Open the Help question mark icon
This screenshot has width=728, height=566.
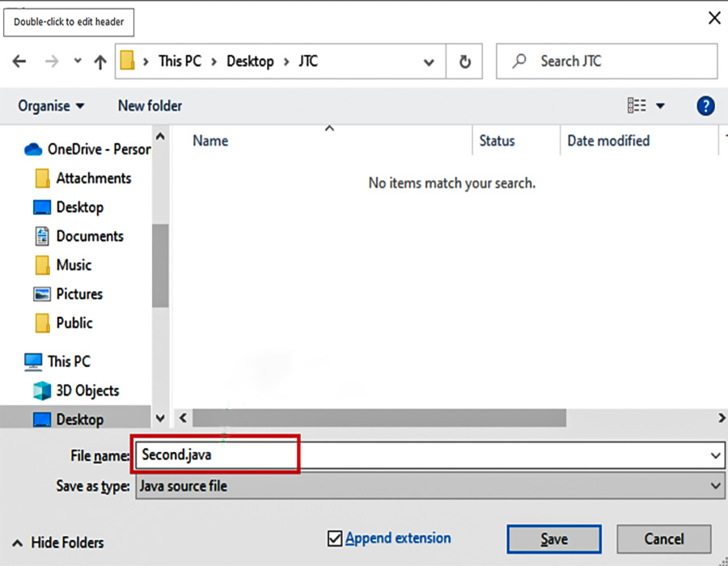[x=705, y=106]
